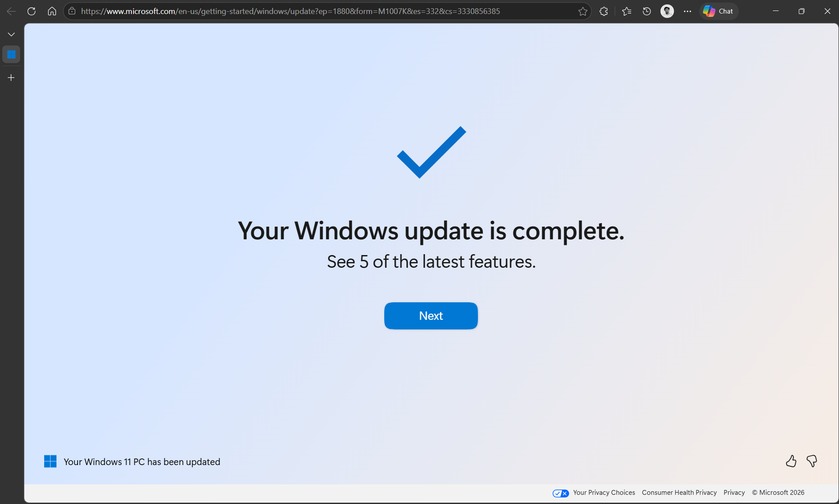Open a new tab with the plus icon
The width and height of the screenshot is (839, 504).
pyautogui.click(x=11, y=77)
